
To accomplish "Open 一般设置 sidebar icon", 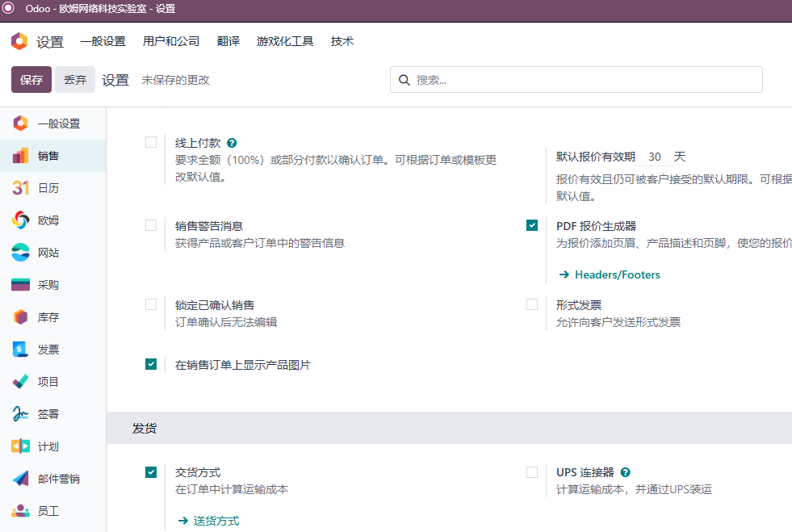I will tap(20, 124).
